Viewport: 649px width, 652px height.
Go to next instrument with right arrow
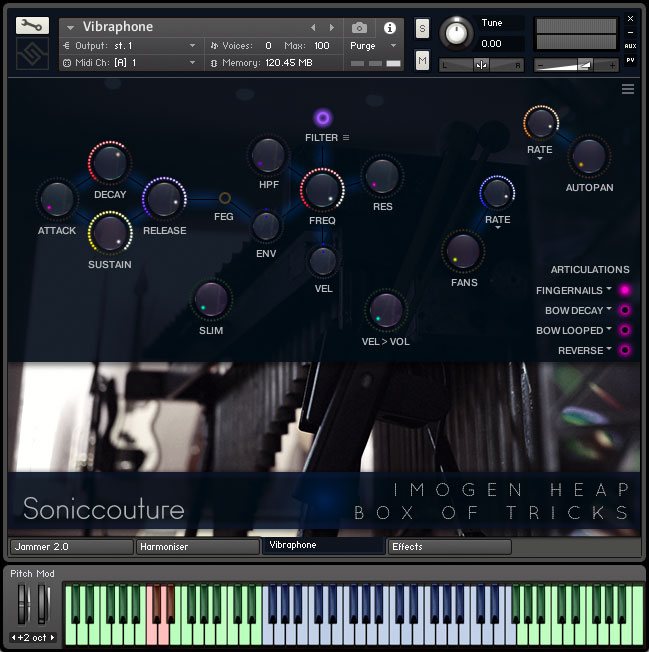(332, 27)
